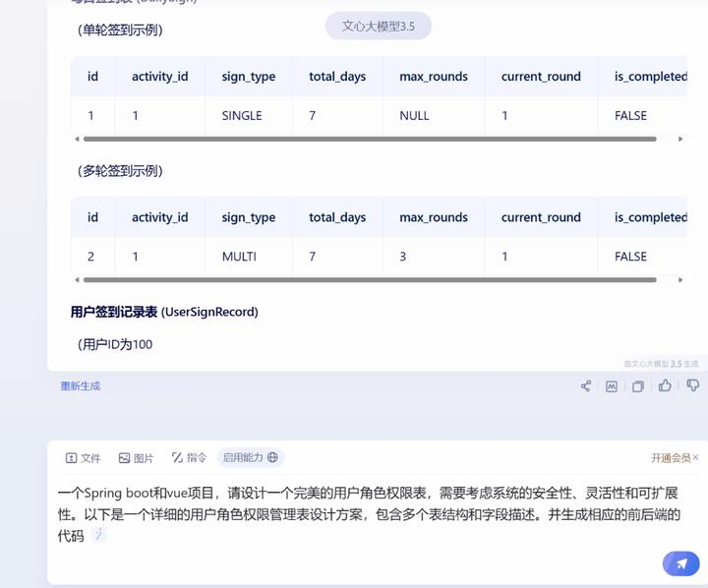Click the current_round header in the second table
This screenshot has width=708, height=588.
[541, 217]
